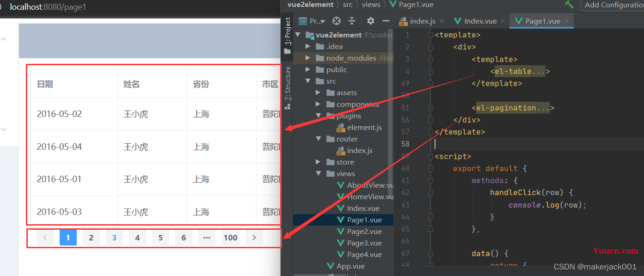Open App.vue in project tree
This screenshot has width=644, height=276.
click(345, 266)
